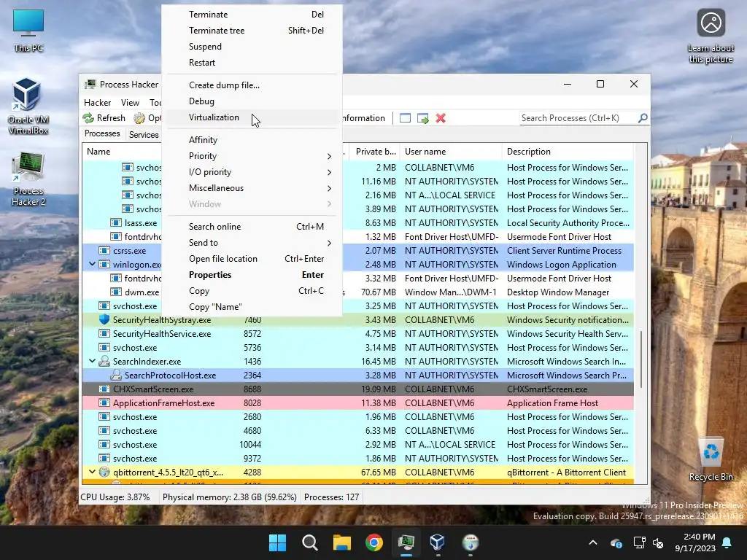Open Oracle VM VirtualBox desktop icon

tap(28, 106)
